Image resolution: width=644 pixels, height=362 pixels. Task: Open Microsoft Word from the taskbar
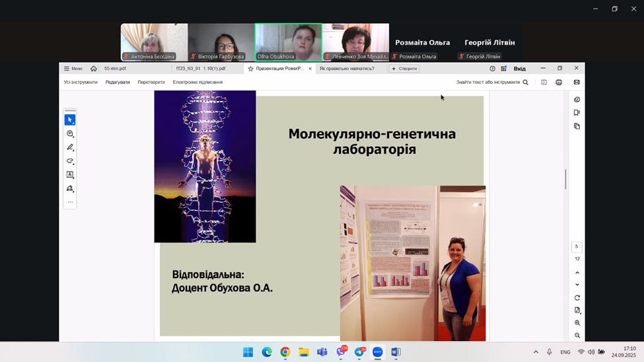click(x=396, y=352)
